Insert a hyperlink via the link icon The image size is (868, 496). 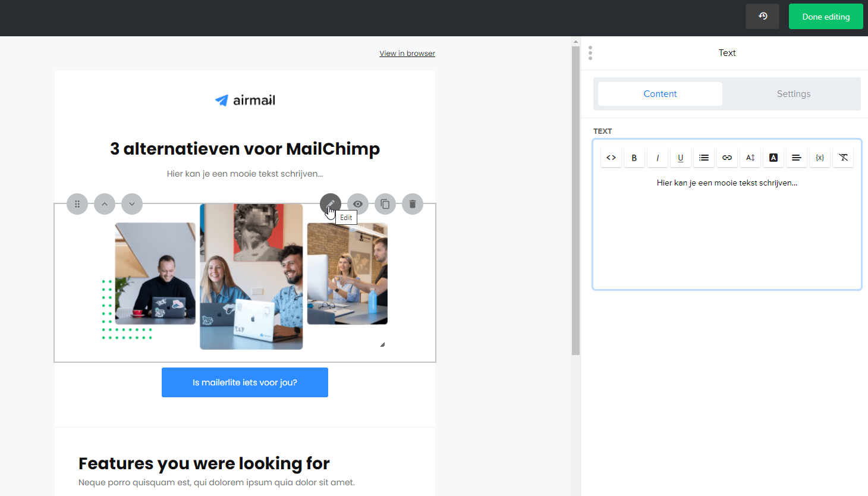[x=727, y=158]
